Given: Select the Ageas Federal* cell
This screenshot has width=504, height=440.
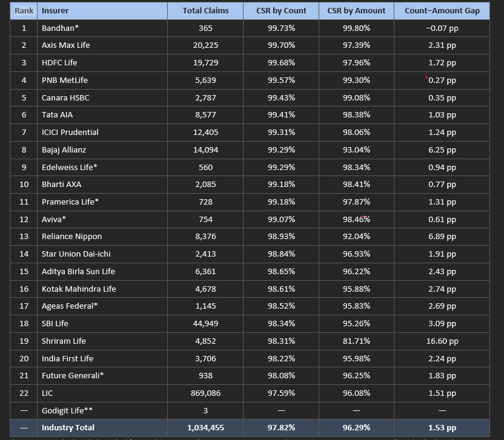Looking at the screenshot, I should pos(102,306).
